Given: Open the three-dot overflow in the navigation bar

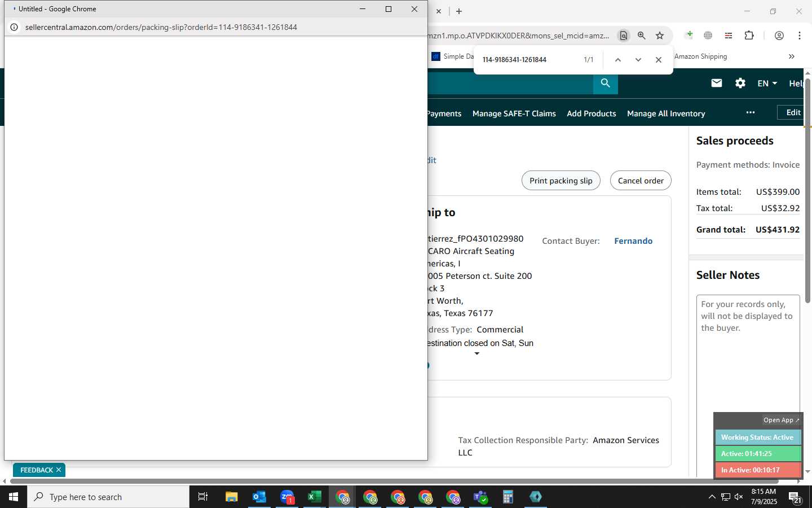Looking at the screenshot, I should point(751,112).
